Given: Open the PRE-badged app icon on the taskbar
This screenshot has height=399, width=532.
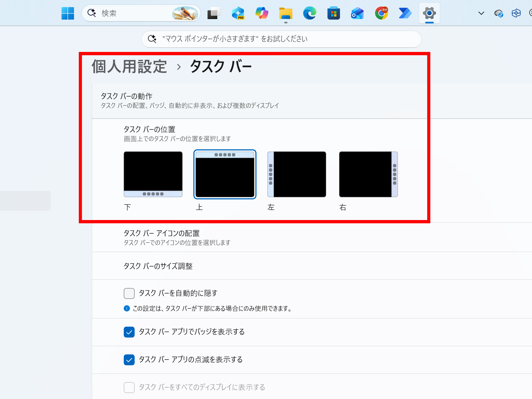Looking at the screenshot, I should (x=238, y=13).
